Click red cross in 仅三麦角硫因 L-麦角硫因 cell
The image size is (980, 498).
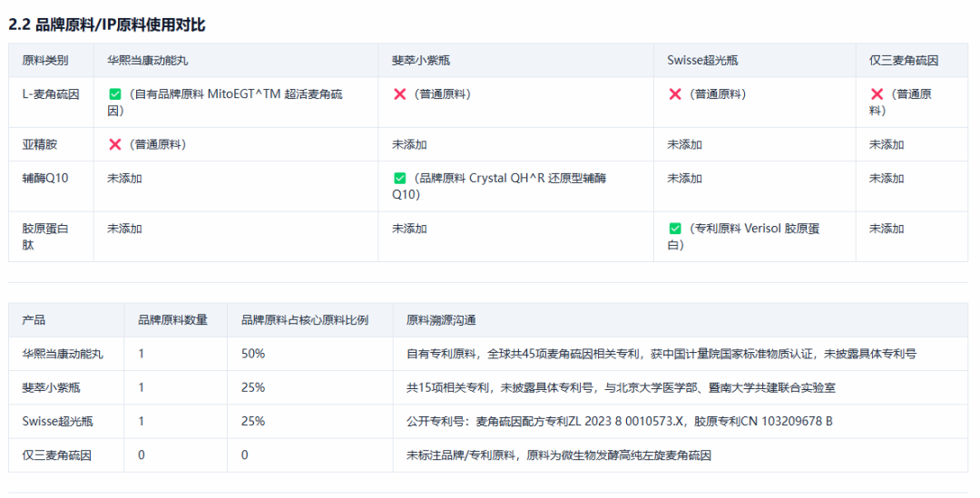click(877, 94)
